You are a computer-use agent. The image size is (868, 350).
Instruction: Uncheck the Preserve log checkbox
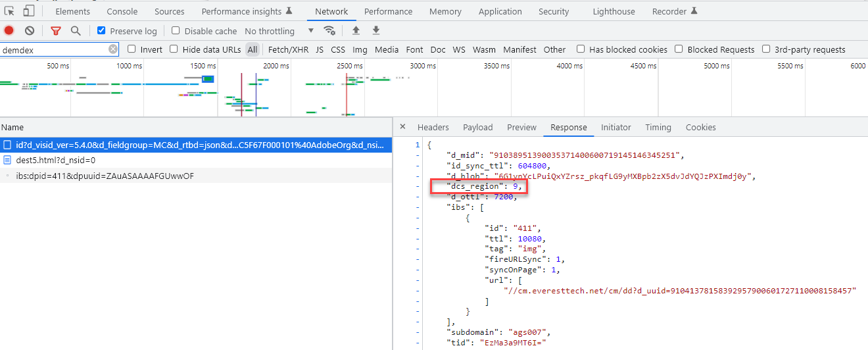tap(101, 30)
